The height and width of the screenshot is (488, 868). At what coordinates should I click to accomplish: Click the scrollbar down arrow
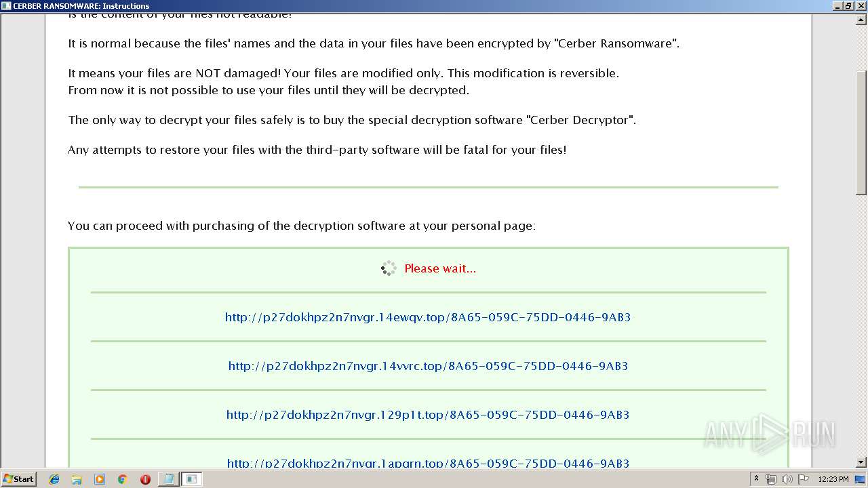point(862,462)
